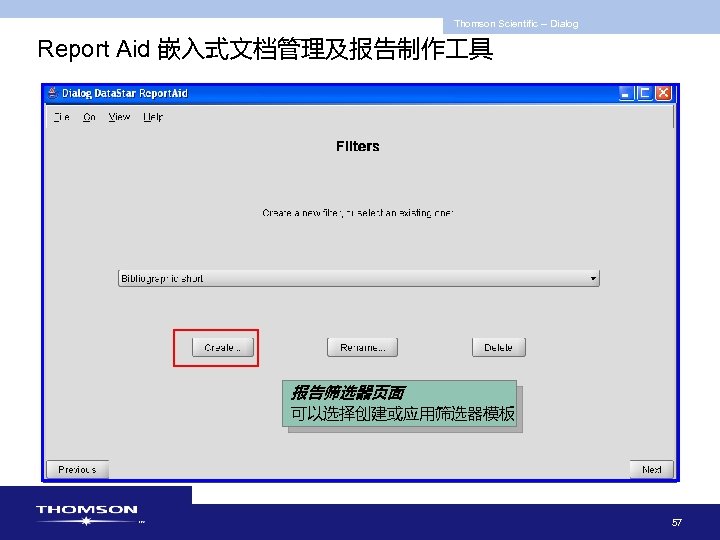The height and width of the screenshot is (540, 720).
Task: Click the Create... button
Action: 223,348
